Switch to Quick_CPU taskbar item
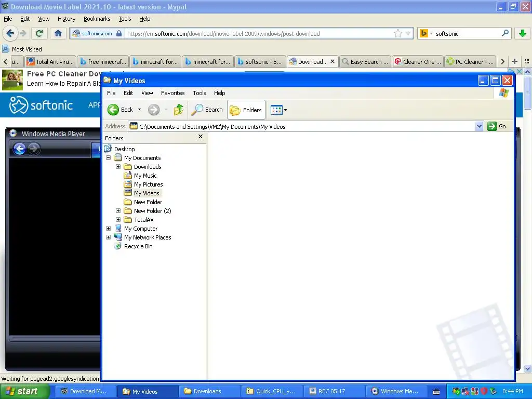The height and width of the screenshot is (399, 532). (271, 391)
